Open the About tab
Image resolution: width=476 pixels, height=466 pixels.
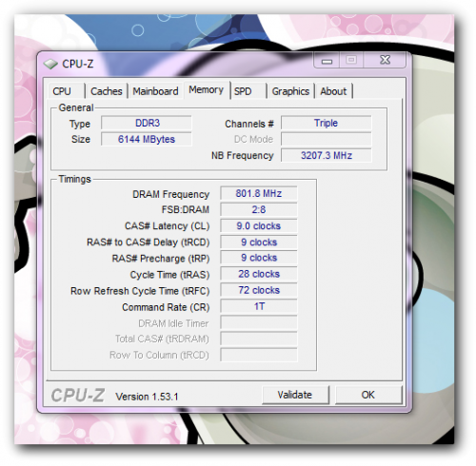[333, 91]
